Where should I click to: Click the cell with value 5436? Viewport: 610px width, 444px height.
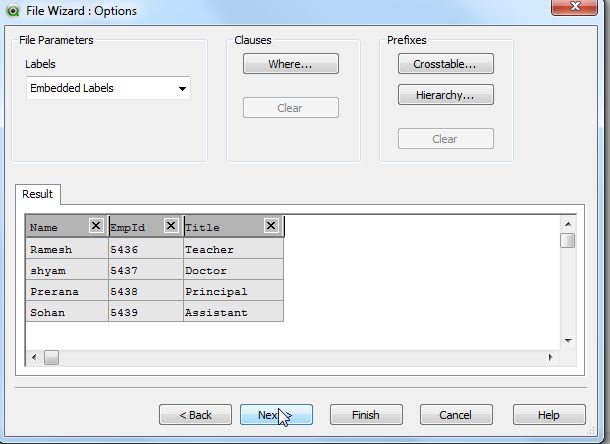[146, 249]
